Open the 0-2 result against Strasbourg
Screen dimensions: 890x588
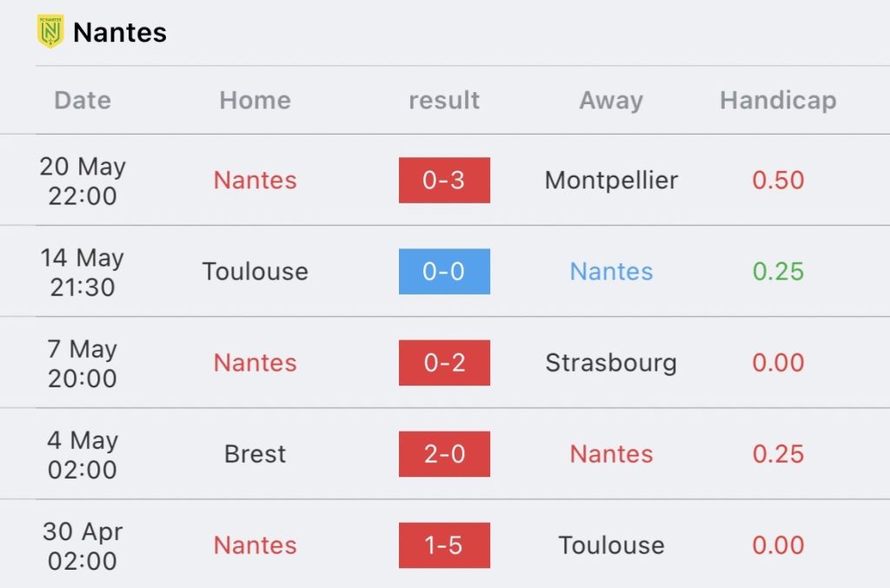444,363
